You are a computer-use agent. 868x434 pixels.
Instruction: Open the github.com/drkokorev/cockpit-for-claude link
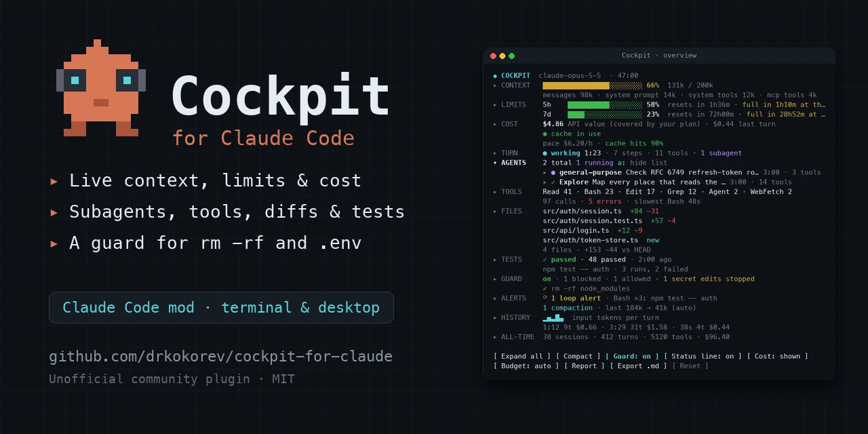point(221,356)
